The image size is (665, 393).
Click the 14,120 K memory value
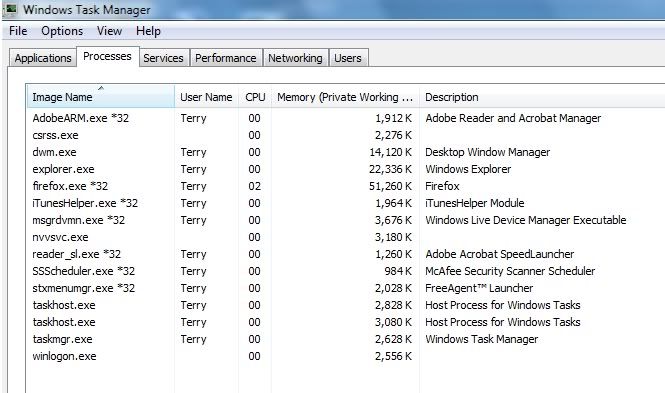pos(391,152)
